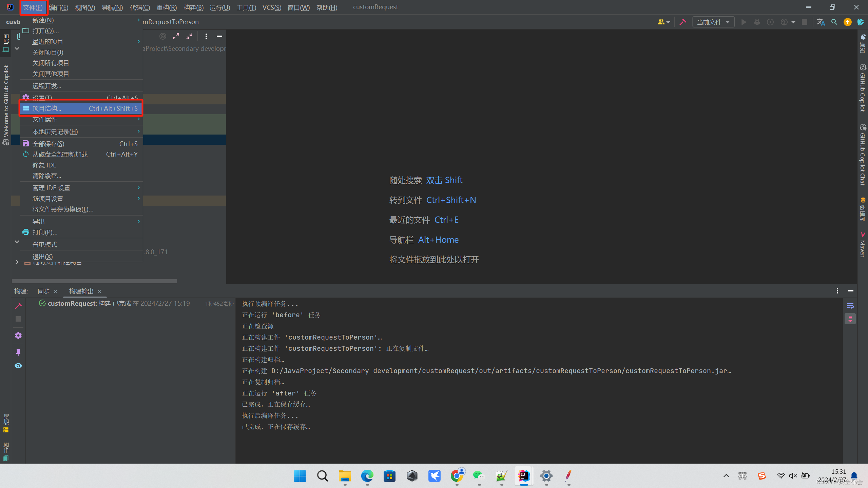Open the Edit menu in menu bar
Screen dimensions: 868x488
click(x=58, y=7)
